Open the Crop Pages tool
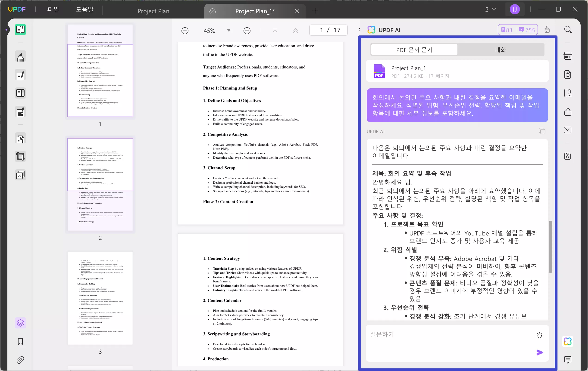 coord(20,156)
